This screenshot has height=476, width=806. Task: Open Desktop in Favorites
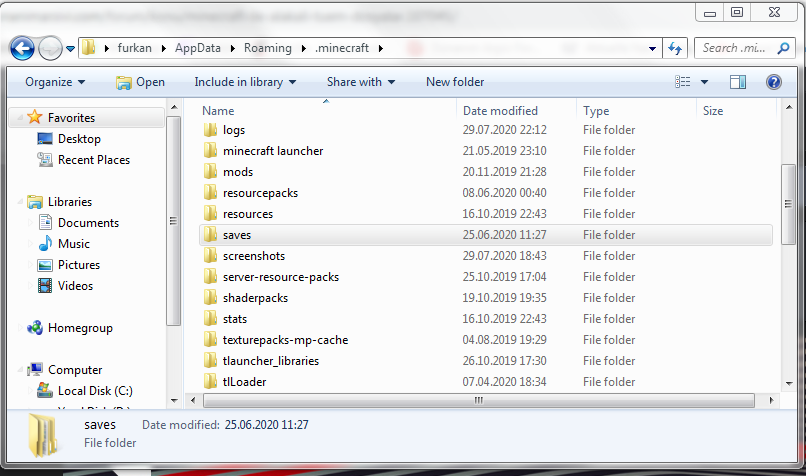79,139
